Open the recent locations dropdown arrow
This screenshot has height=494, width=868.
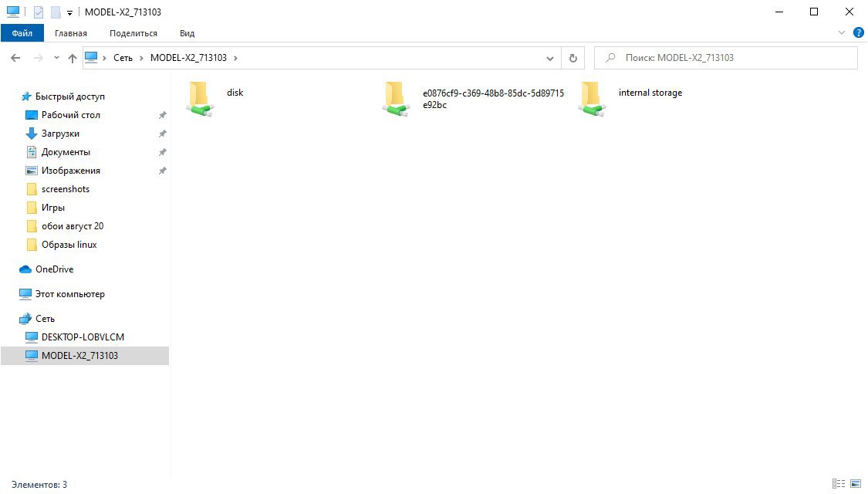tap(56, 58)
